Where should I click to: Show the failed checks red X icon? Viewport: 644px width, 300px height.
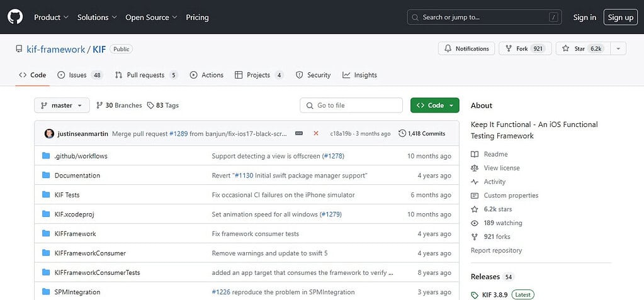316,133
